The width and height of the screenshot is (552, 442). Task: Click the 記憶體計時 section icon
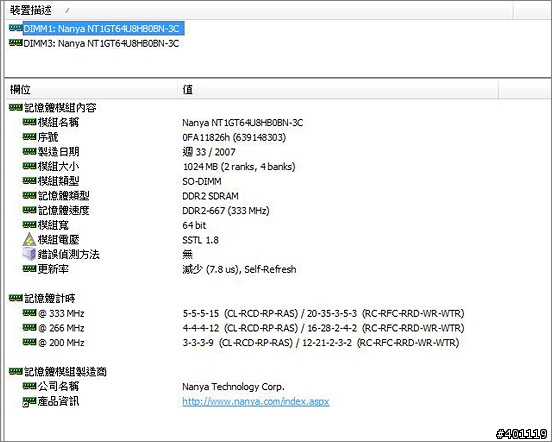[16, 298]
